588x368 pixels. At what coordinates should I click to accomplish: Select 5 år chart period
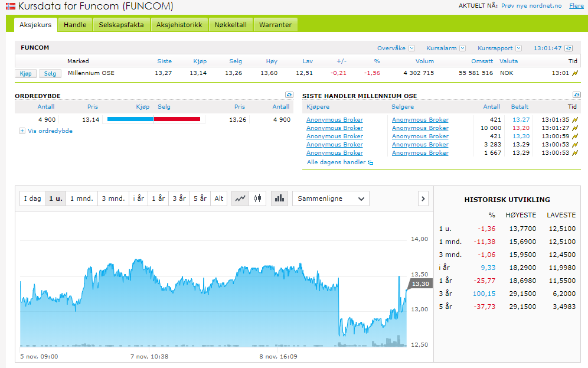point(200,198)
